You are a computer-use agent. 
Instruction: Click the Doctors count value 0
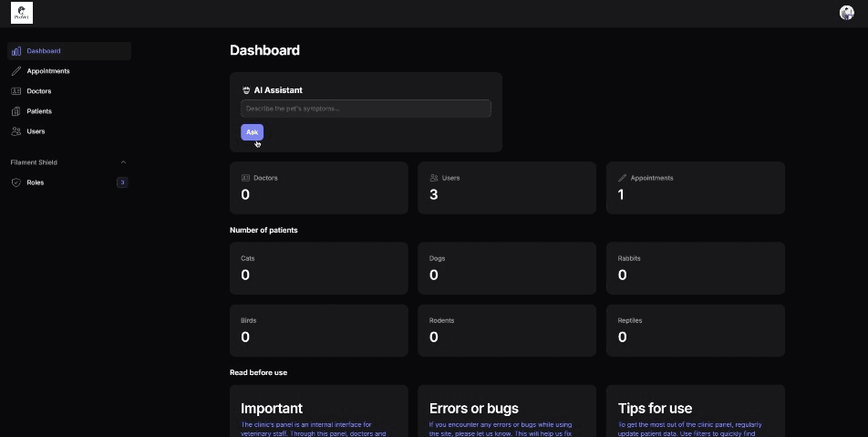[x=245, y=194]
